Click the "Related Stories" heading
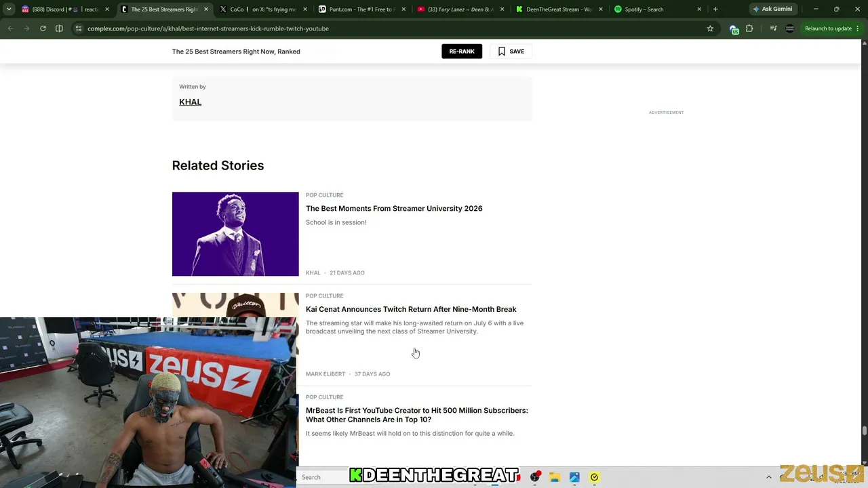Screen dimensions: 868x488 tap(218, 165)
